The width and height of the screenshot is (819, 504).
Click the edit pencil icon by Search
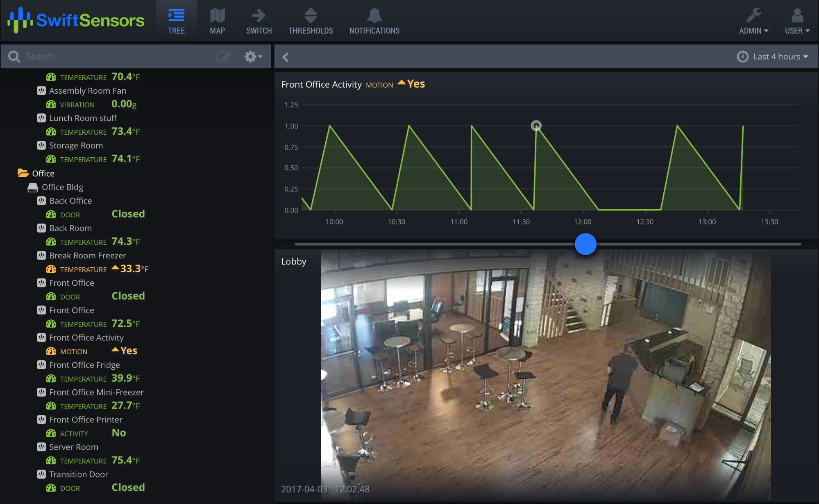pos(224,57)
